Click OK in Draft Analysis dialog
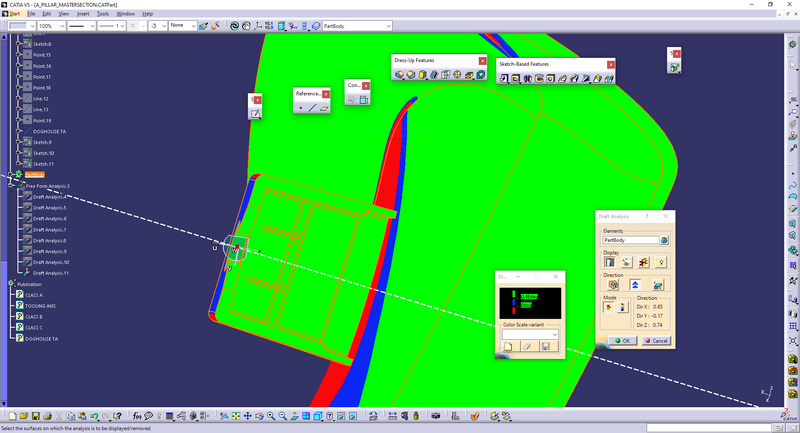Image resolution: width=800 pixels, height=433 pixels. point(621,340)
